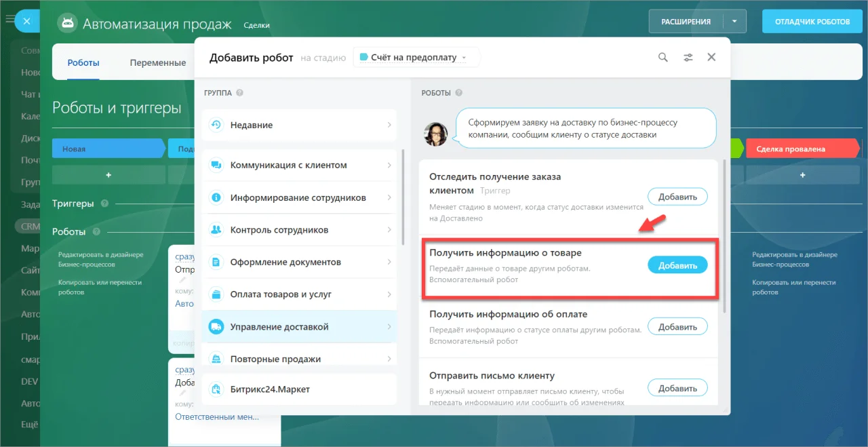Close the Добавить робот dialog
Viewport: 868px width, 447px height.
[x=711, y=58]
